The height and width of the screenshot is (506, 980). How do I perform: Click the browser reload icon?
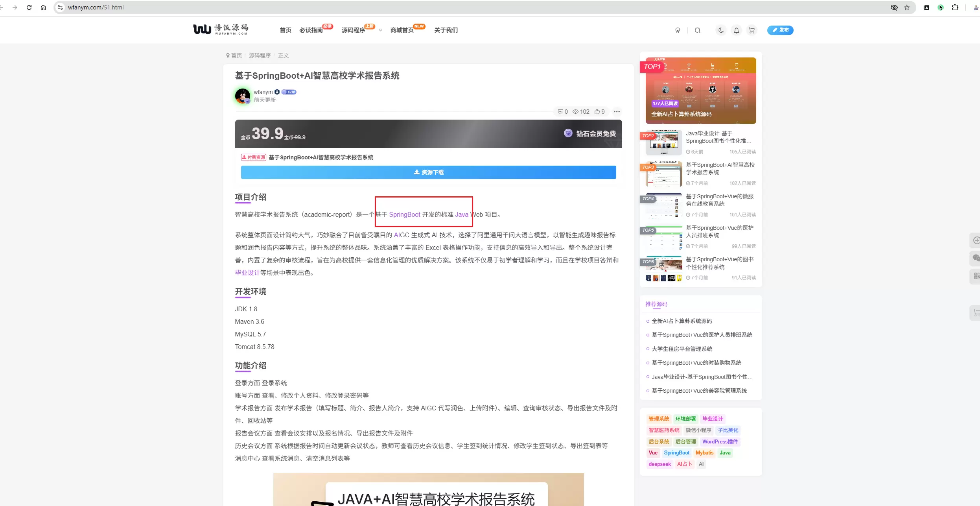pos(29,7)
